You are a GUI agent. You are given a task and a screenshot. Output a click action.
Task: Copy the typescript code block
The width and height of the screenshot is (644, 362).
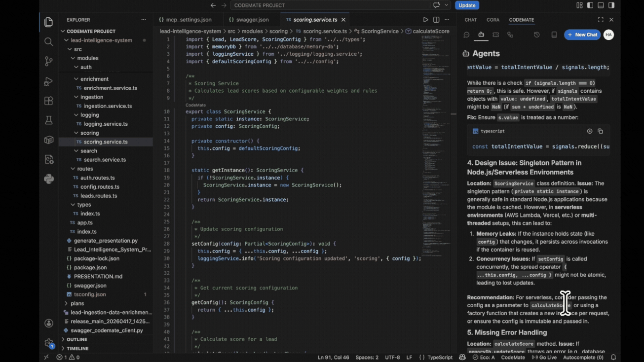coord(600,131)
